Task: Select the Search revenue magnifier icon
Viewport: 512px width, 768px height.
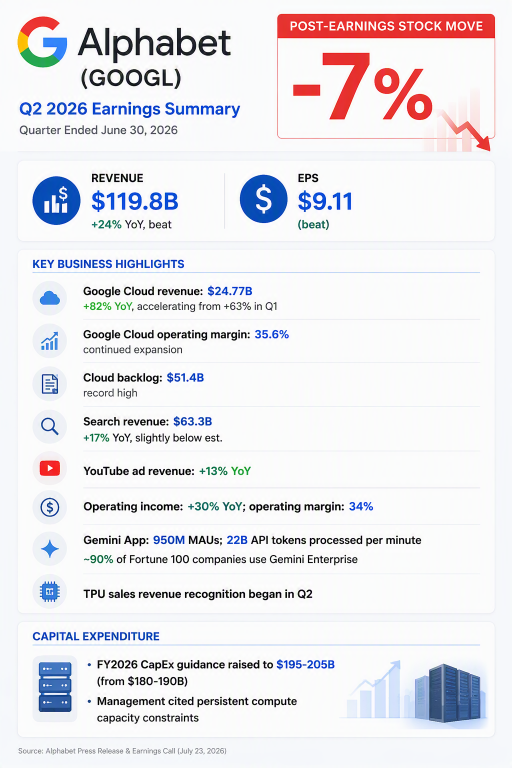Action: point(49,427)
